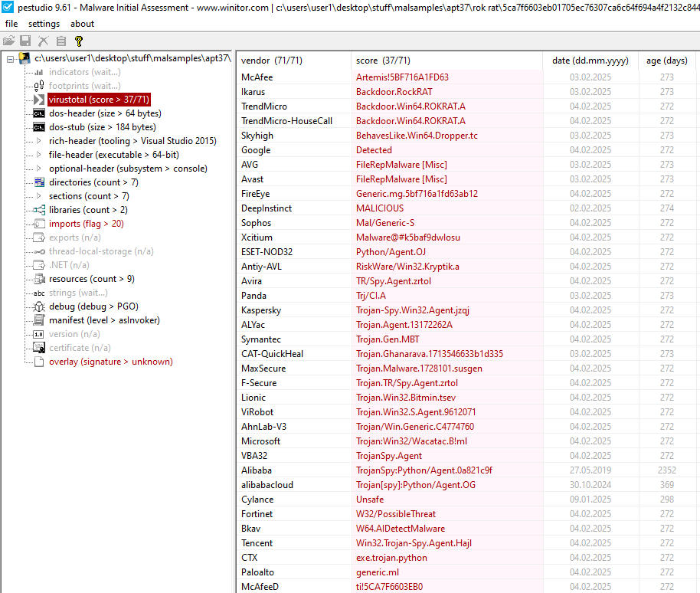This screenshot has height=593, width=700.
Task: Select rich-header Visual Studio 2015 tree item
Action: click(132, 141)
